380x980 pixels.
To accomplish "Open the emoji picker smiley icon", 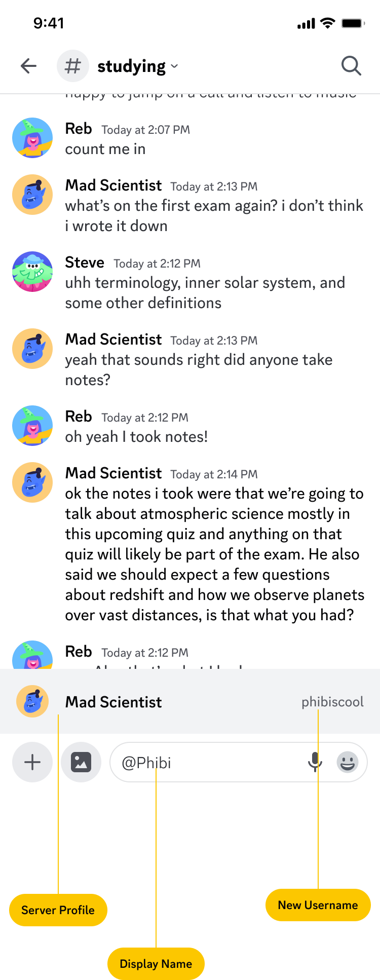I will (348, 762).
